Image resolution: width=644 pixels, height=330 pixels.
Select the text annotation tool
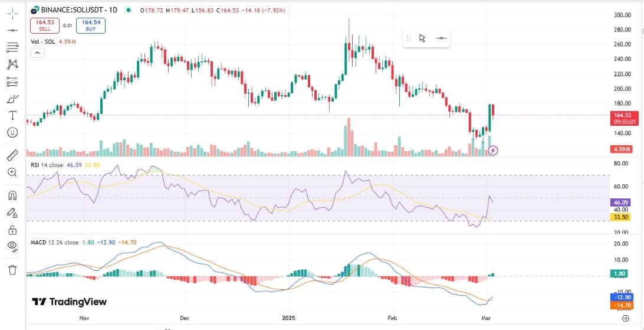12,115
